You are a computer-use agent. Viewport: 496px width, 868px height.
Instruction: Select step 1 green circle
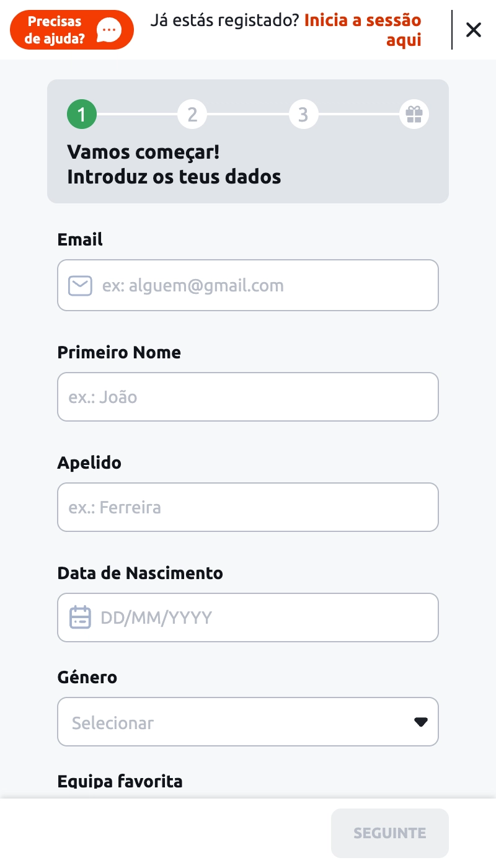click(x=82, y=115)
